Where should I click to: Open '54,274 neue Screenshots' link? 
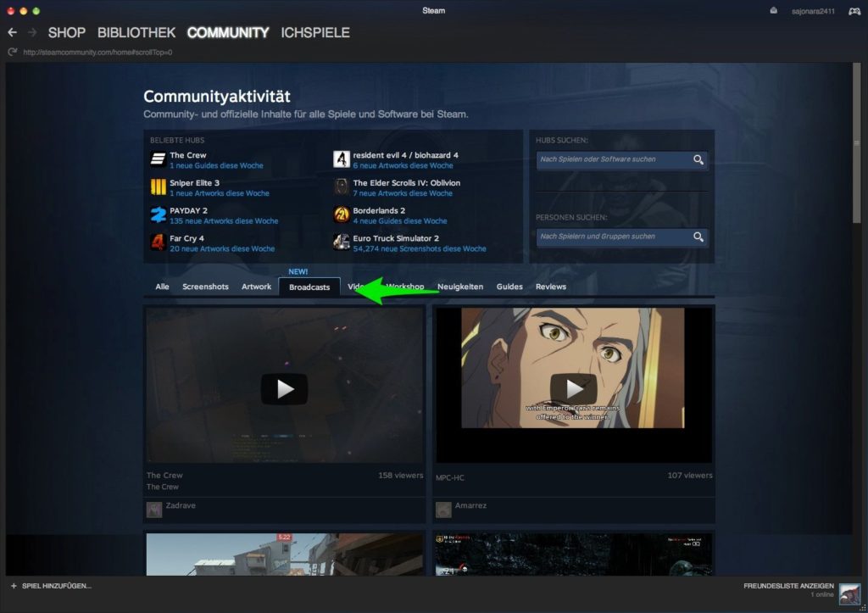420,248
